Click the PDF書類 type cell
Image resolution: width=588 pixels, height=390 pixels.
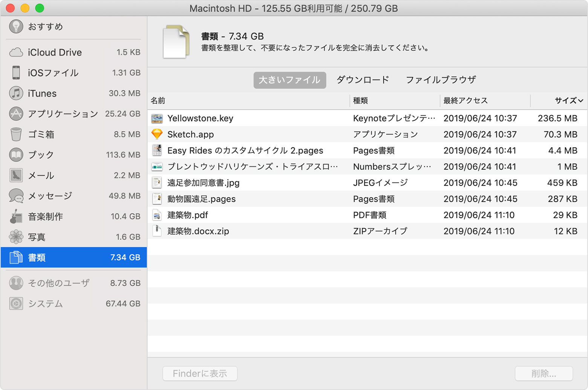[x=369, y=215]
